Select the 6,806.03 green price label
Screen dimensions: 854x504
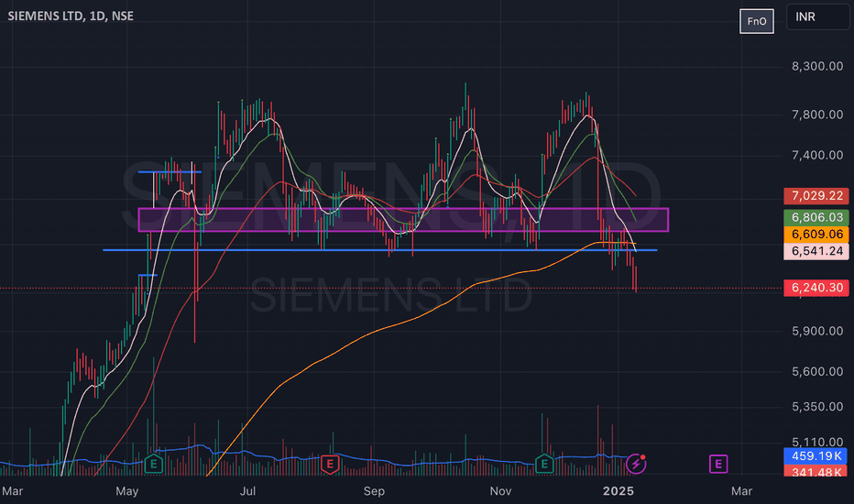(x=816, y=217)
